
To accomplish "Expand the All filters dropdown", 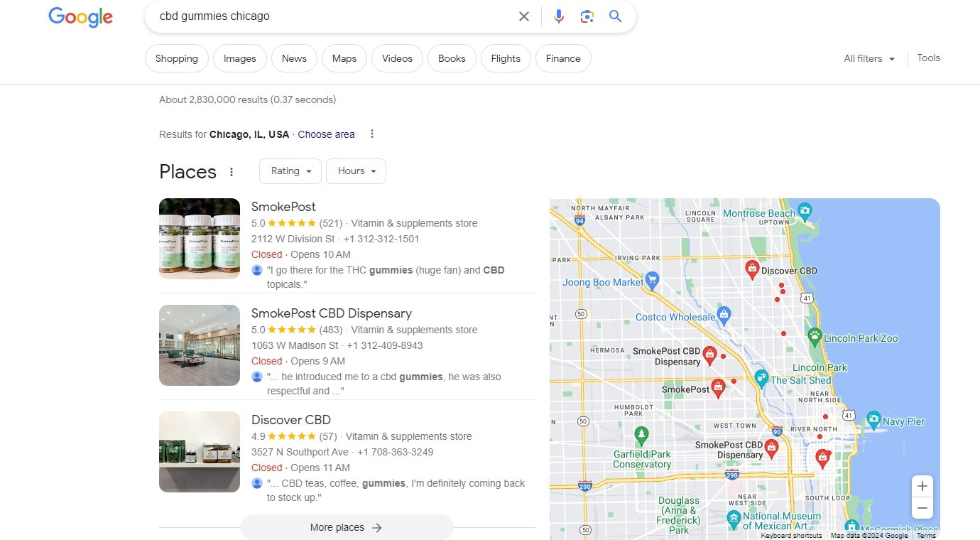I will click(869, 58).
